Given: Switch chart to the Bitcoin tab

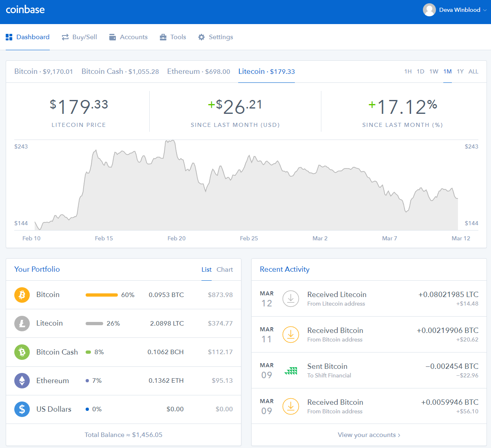Looking at the screenshot, I should 44,71.
